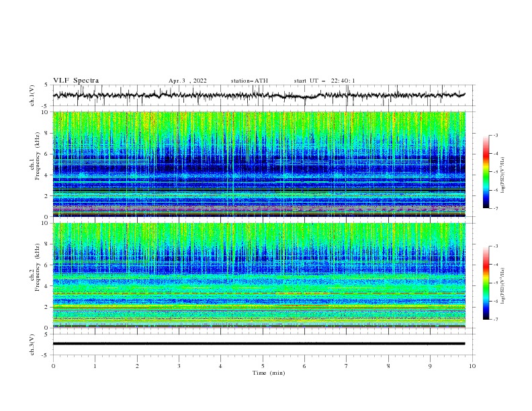Screen dimensions: 532x411
Task: Click the ch.1 waveform trace panel
Action: click(264, 95)
